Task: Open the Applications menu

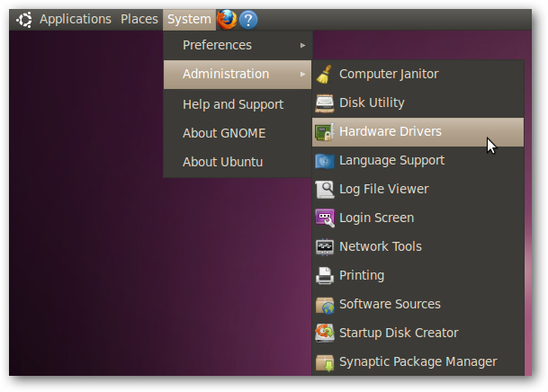Action: (x=76, y=19)
